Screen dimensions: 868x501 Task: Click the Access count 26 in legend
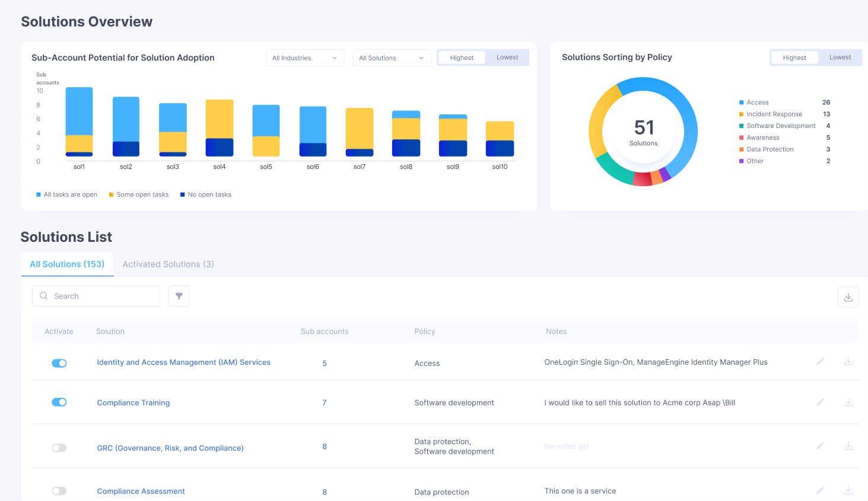(x=826, y=103)
